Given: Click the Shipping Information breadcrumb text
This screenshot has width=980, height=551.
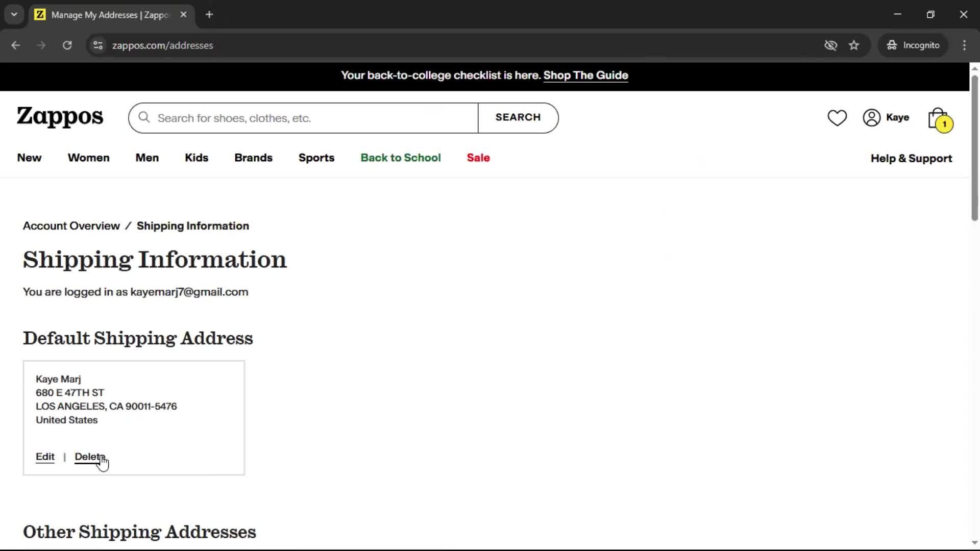Looking at the screenshot, I should click(193, 226).
